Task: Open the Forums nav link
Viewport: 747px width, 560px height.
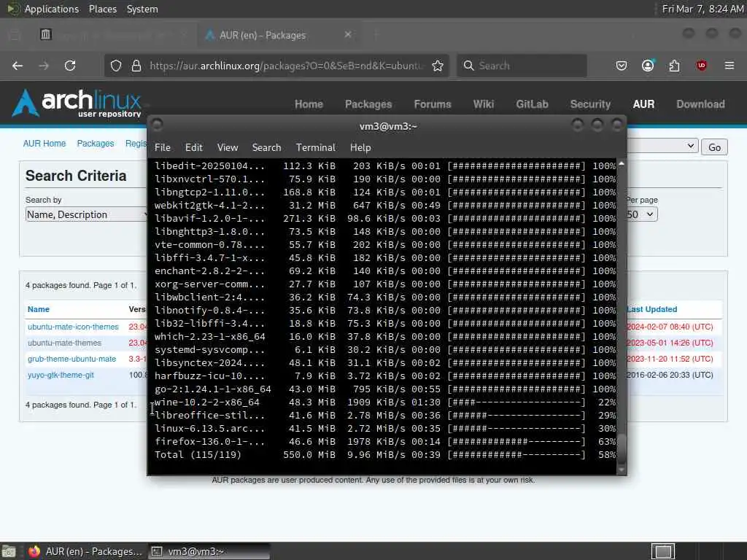Action: pos(433,104)
